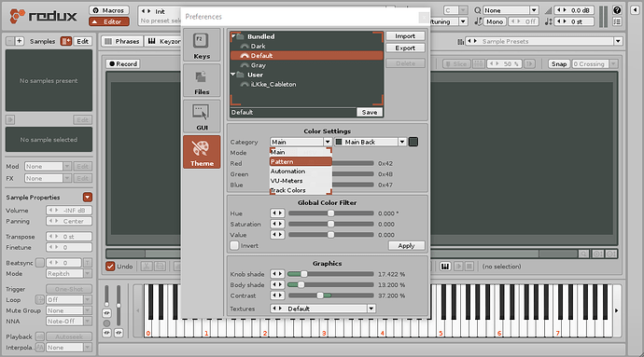Click the Record button

click(123, 64)
